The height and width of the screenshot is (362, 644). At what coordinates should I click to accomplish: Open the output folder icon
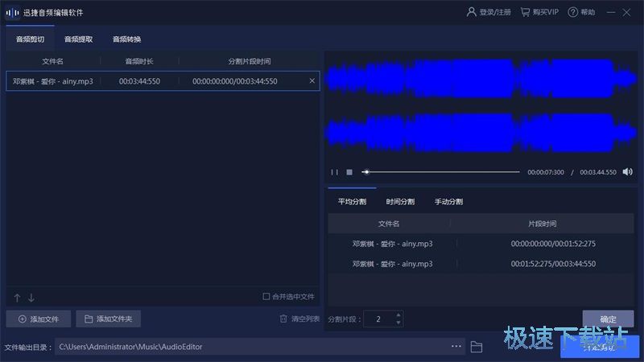click(x=477, y=347)
